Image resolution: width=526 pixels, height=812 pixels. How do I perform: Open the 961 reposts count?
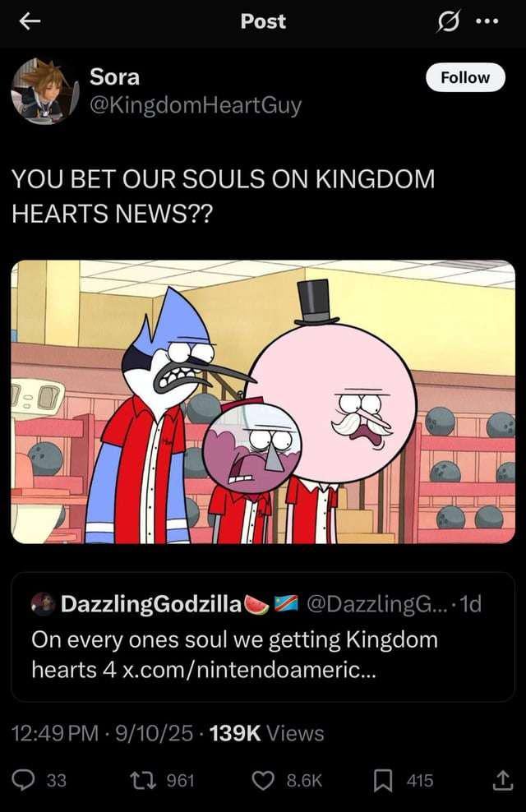[x=180, y=781]
